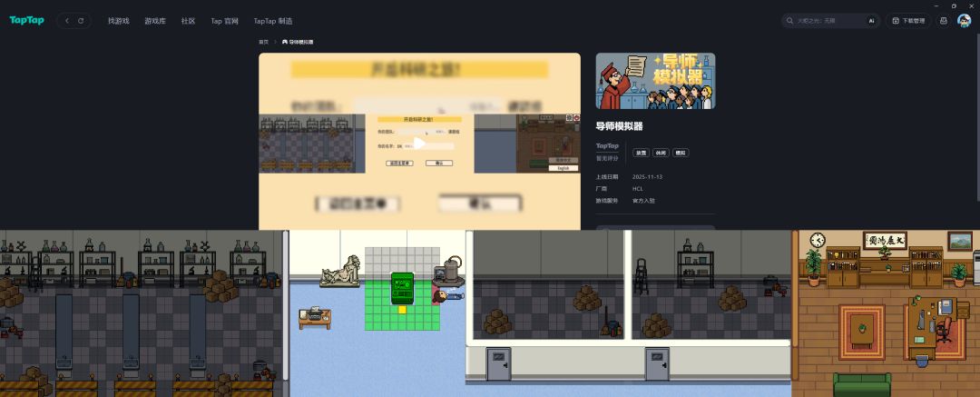Click the yellow square below the server

(403, 310)
